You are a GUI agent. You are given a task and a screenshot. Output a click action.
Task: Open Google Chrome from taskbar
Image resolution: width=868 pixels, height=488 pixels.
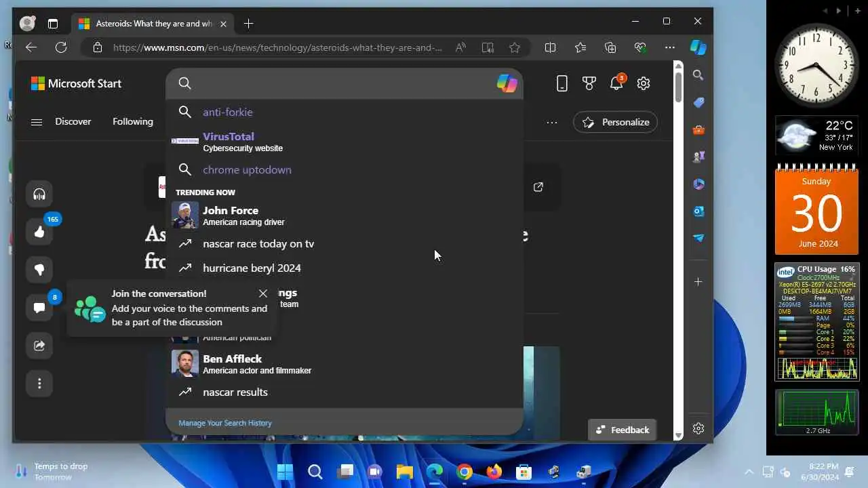465,472
